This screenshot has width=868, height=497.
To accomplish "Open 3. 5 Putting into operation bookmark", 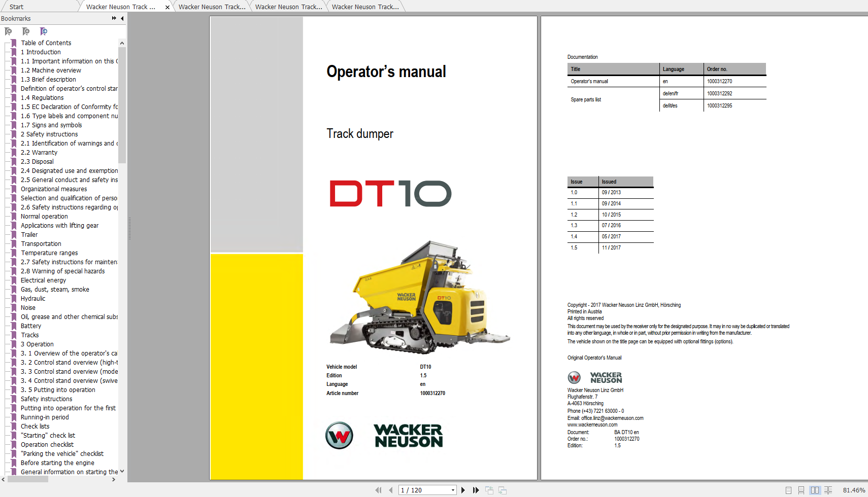I will point(58,390).
